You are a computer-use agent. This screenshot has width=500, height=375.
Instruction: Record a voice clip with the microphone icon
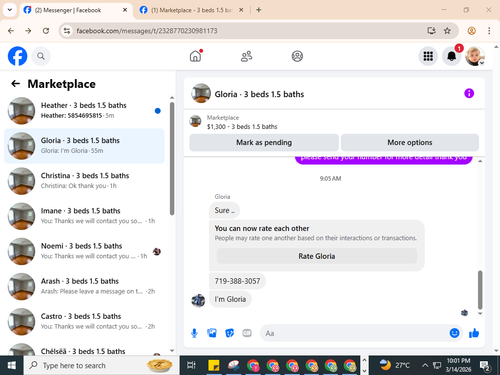click(194, 333)
